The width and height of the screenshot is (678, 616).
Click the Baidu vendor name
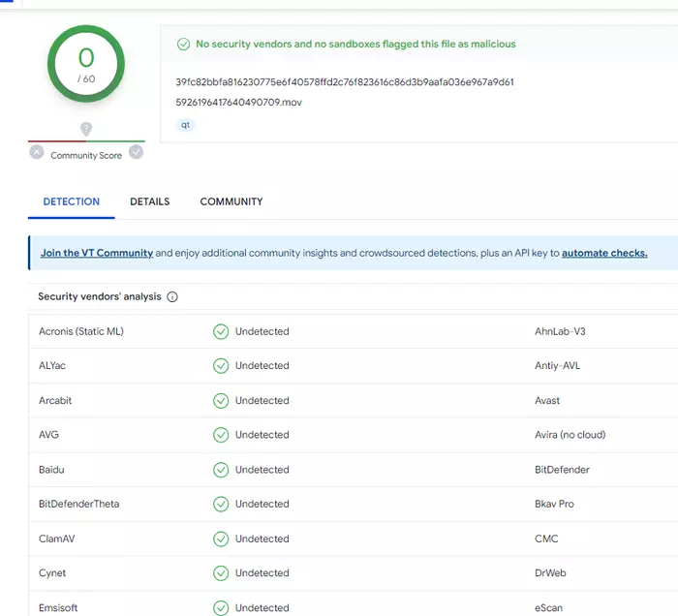(51, 470)
